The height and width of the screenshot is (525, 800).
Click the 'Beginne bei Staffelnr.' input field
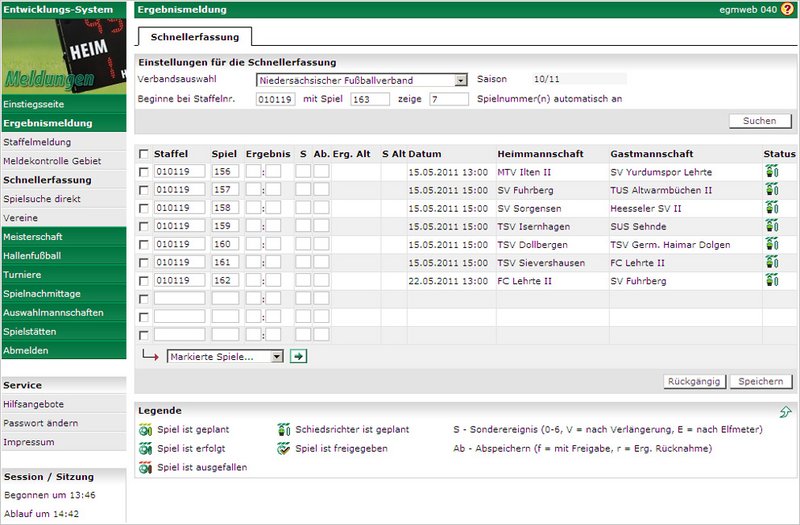point(276,99)
